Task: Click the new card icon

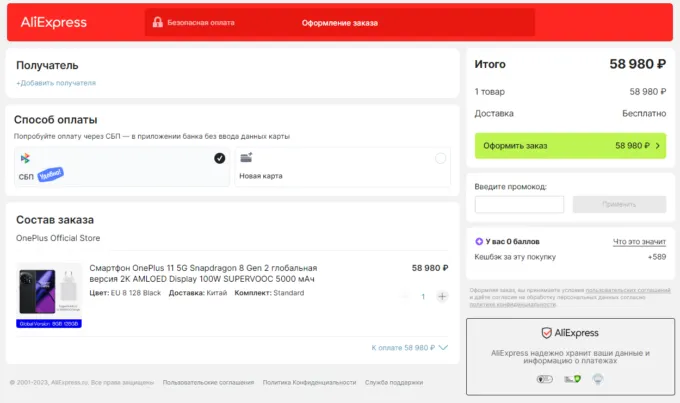Action: tap(246, 158)
